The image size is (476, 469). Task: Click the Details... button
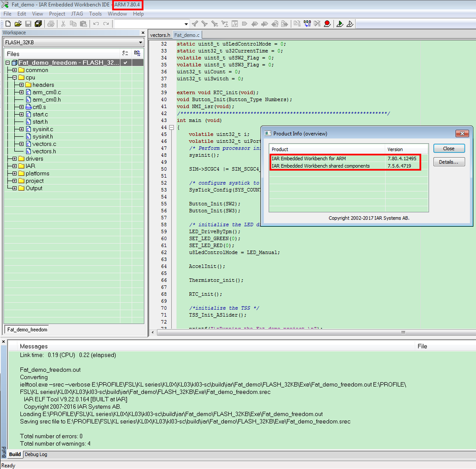[x=449, y=162]
